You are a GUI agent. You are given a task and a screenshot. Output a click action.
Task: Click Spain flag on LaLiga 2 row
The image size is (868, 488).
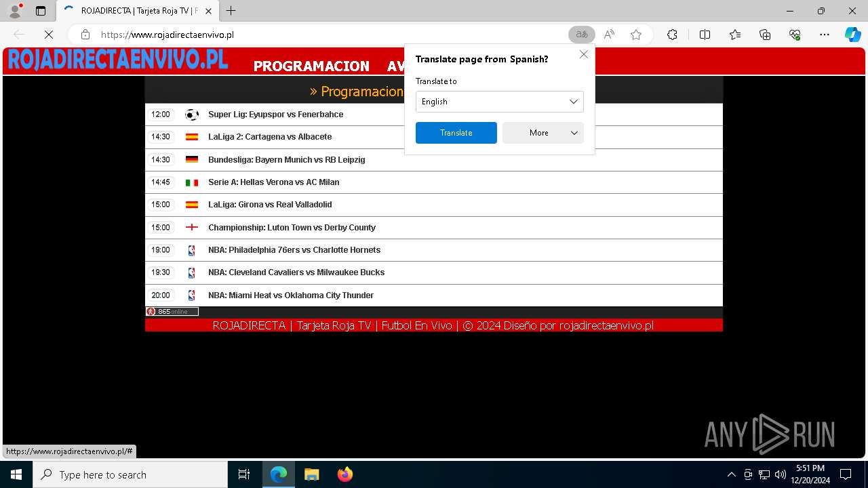tap(192, 137)
